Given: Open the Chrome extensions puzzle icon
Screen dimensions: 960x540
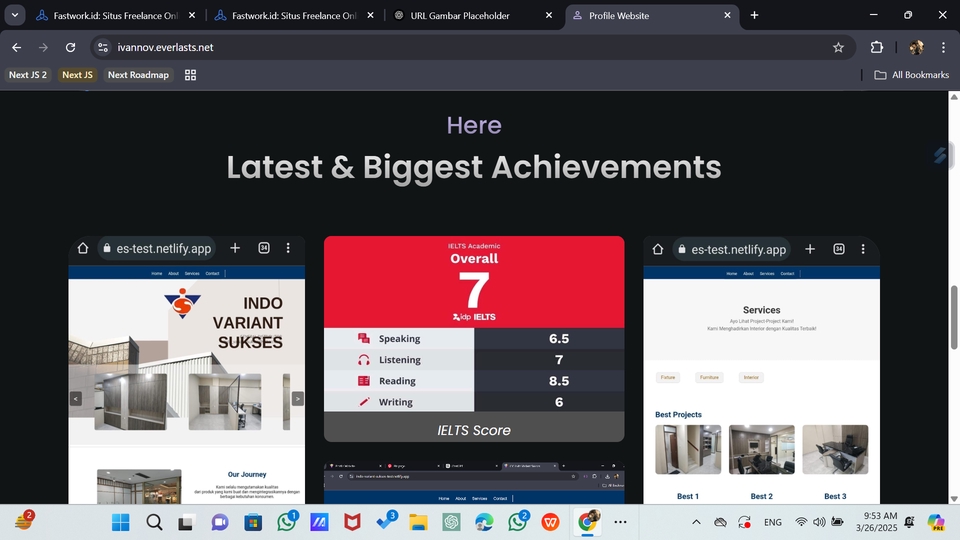Looking at the screenshot, I should coord(877,47).
